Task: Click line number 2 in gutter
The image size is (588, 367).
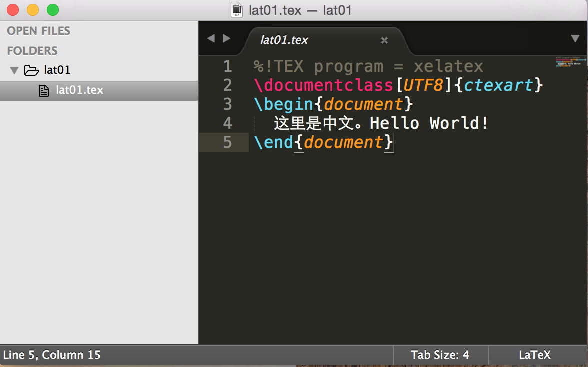Action: [227, 85]
